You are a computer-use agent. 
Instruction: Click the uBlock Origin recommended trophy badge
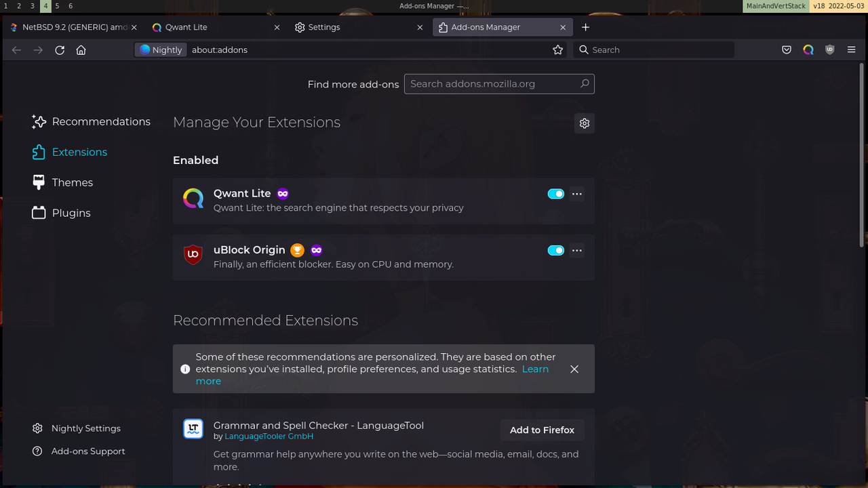click(297, 250)
